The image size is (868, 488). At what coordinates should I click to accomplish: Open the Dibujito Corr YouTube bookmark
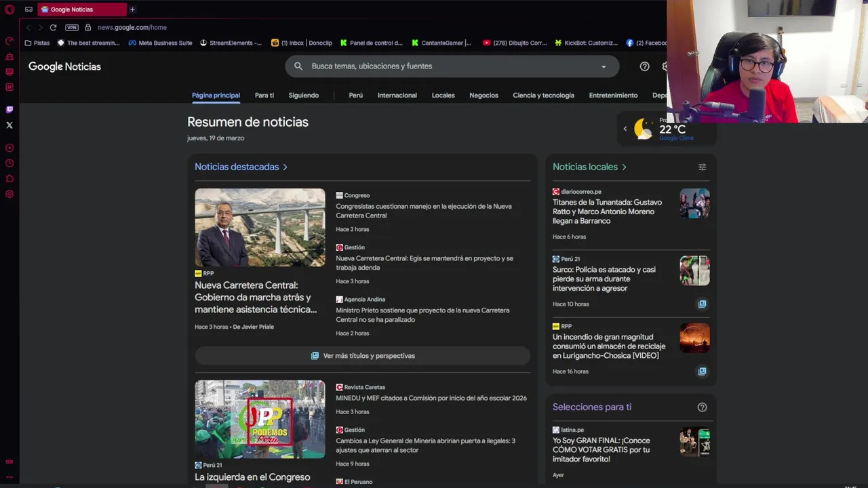click(x=515, y=43)
